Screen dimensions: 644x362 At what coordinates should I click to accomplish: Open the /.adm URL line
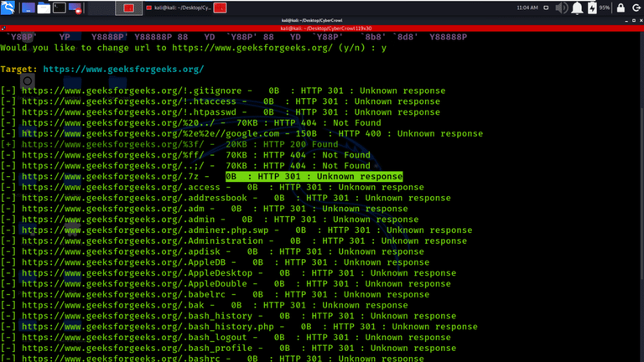tap(112, 209)
